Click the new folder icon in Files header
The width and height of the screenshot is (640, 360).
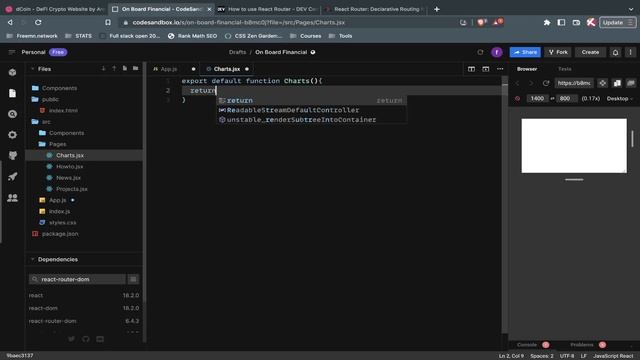(136, 69)
